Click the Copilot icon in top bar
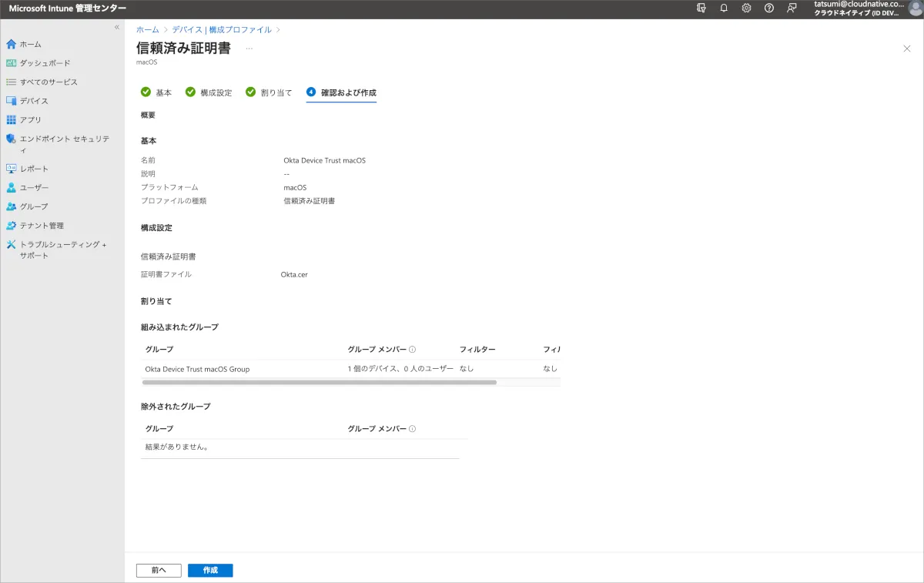The image size is (924, 583). pyautogui.click(x=701, y=8)
